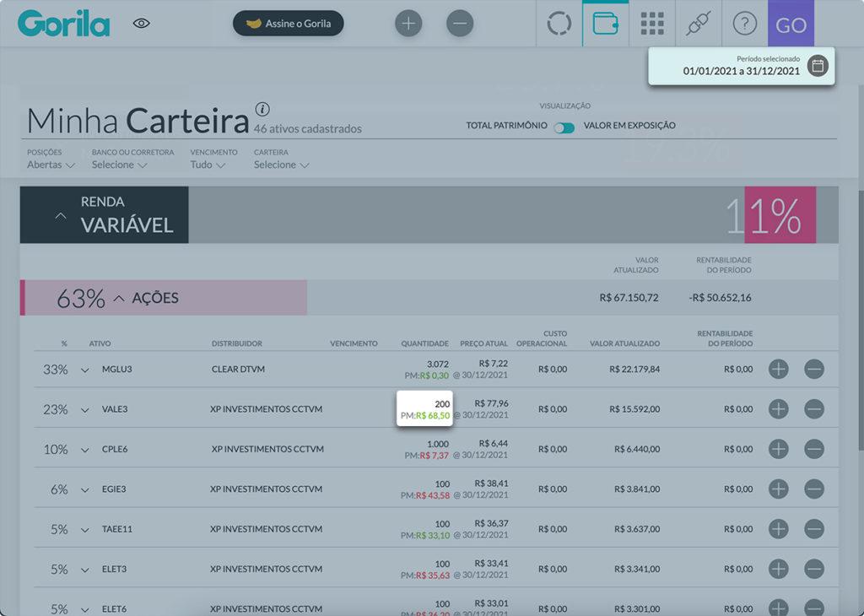
Task: Click the info icon beside Minha Carteira
Action: (262, 109)
